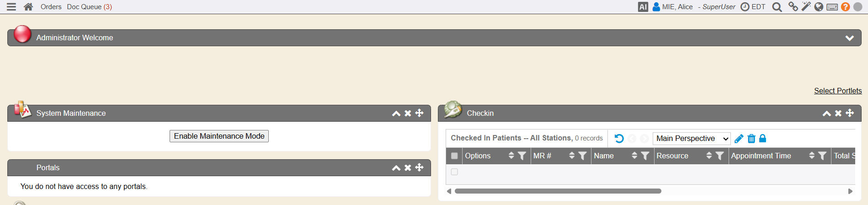
Task: Toggle the select-all checkbox in table header
Action: [x=454, y=156]
